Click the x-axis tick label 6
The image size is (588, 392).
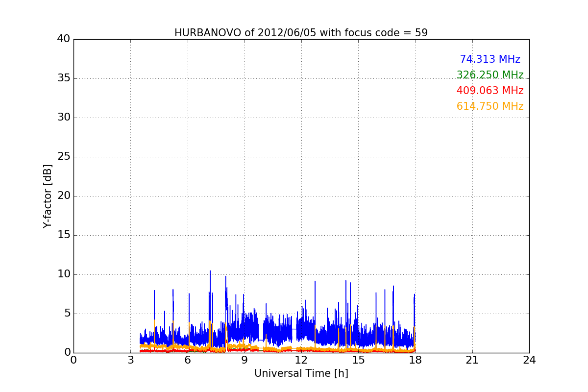pyautogui.click(x=188, y=360)
